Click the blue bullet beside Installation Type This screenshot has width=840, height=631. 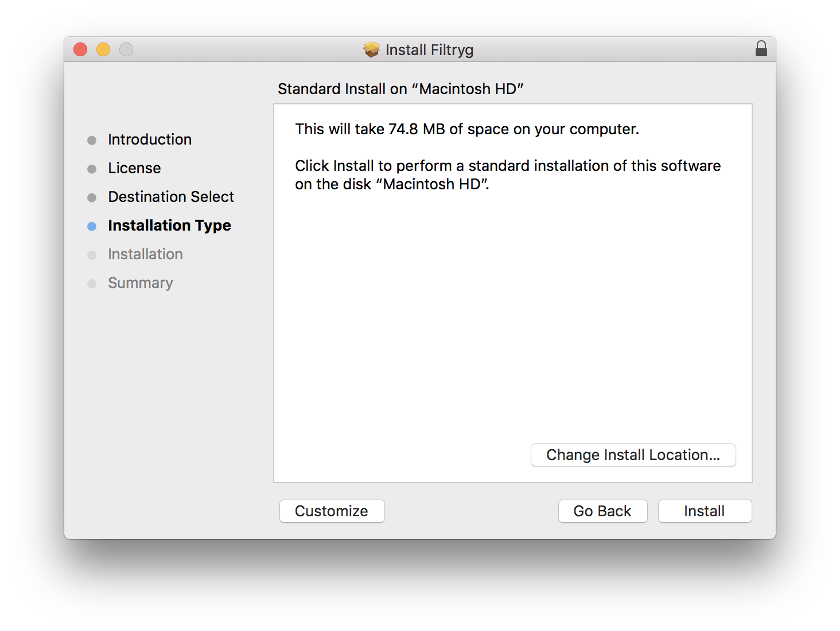pos(92,227)
